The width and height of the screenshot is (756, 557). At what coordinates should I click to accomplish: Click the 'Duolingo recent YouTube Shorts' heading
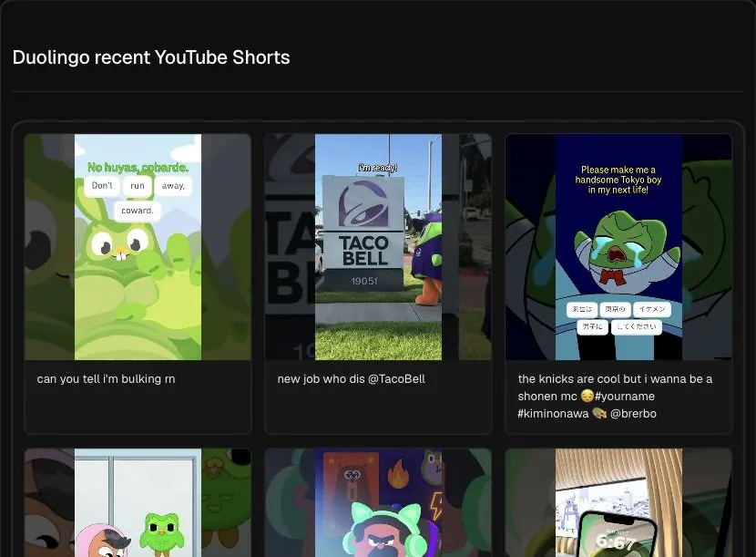pyautogui.click(x=151, y=57)
